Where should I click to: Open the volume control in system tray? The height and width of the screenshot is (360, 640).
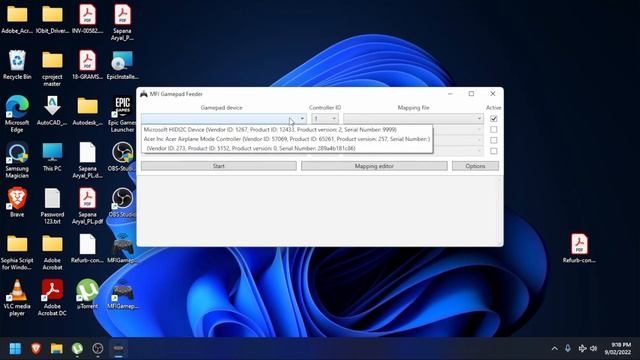(x=594, y=348)
